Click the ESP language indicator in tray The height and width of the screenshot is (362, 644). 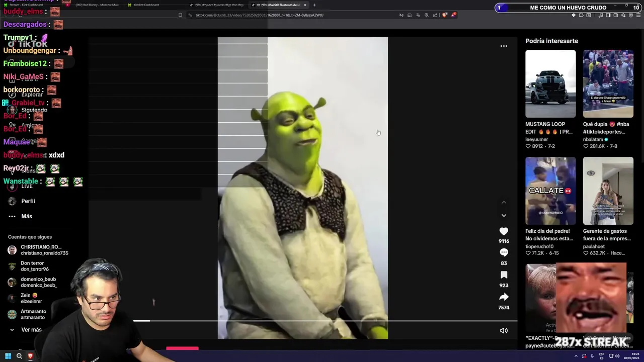(602, 356)
